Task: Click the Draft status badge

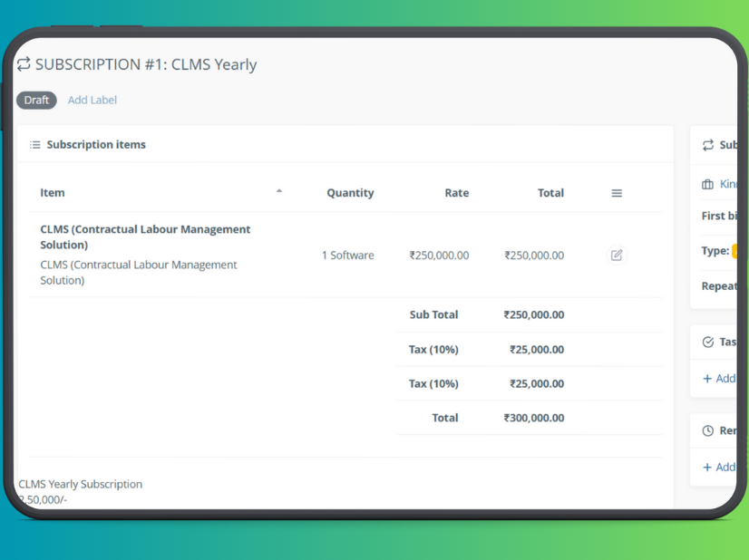Action: [36, 101]
